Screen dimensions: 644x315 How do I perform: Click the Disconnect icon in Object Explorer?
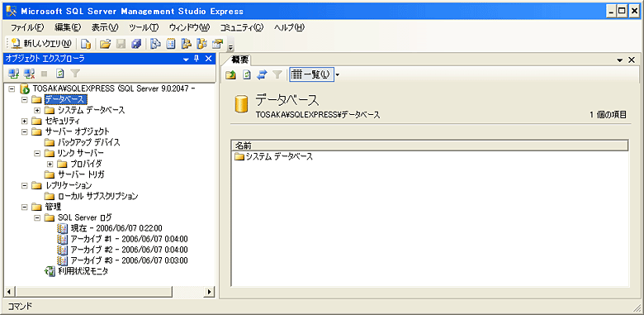[29, 74]
